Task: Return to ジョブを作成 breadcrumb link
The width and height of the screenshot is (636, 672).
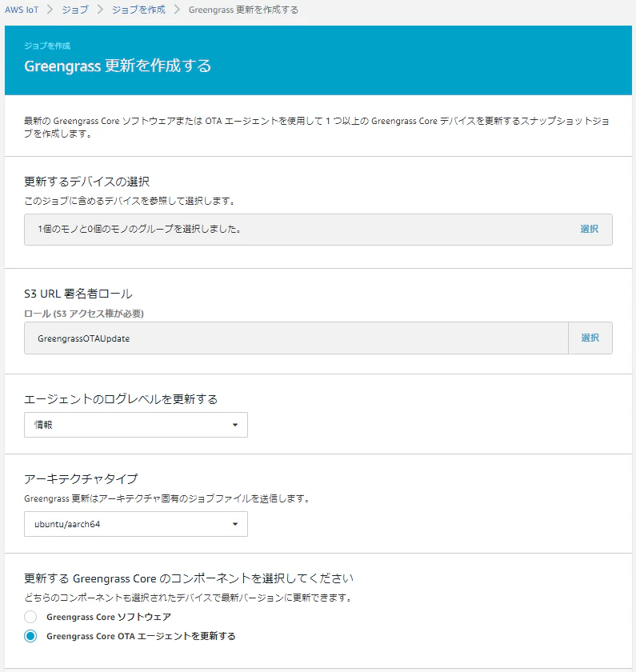Action: [138, 10]
